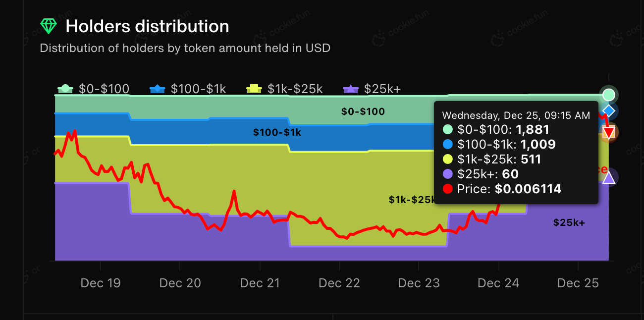Viewport: 644px width, 320px height.
Task: Hide the $100-$1k series via its legend label
Action: 198,89
